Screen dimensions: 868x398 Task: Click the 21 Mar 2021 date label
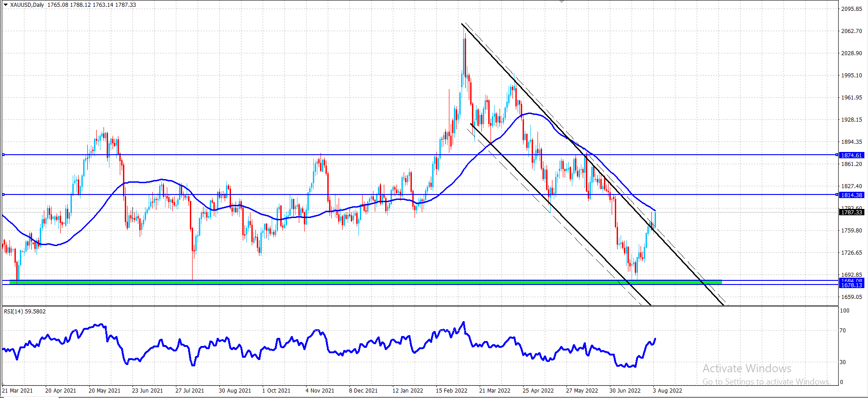click(18, 390)
